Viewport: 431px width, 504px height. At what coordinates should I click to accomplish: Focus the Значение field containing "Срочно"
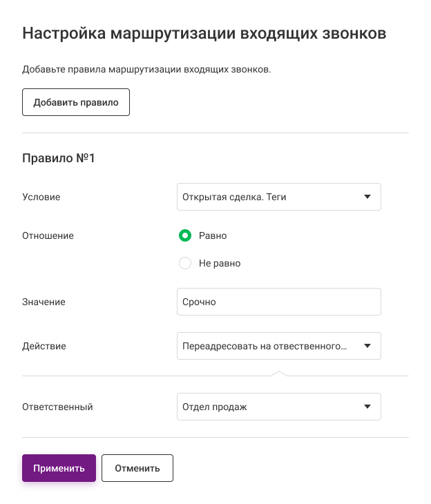pos(279,302)
